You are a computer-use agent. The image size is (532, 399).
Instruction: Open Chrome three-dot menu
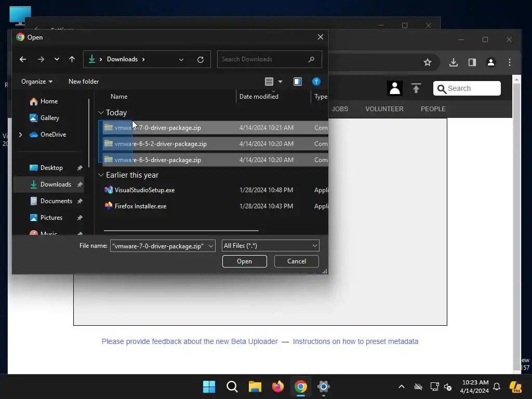point(510,62)
